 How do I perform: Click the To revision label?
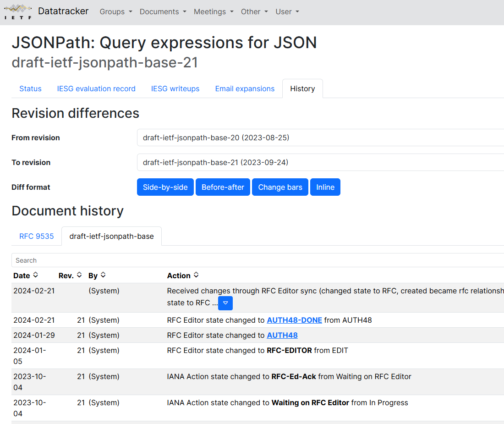(x=31, y=162)
